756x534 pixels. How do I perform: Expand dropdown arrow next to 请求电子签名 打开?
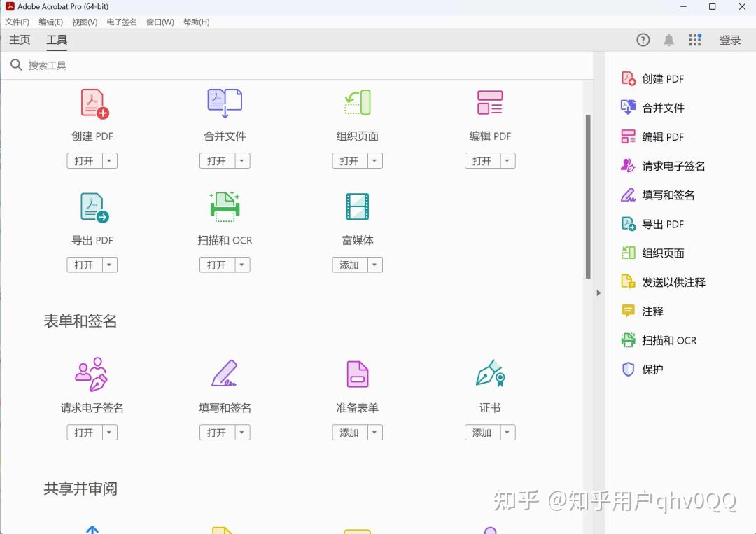click(x=109, y=433)
